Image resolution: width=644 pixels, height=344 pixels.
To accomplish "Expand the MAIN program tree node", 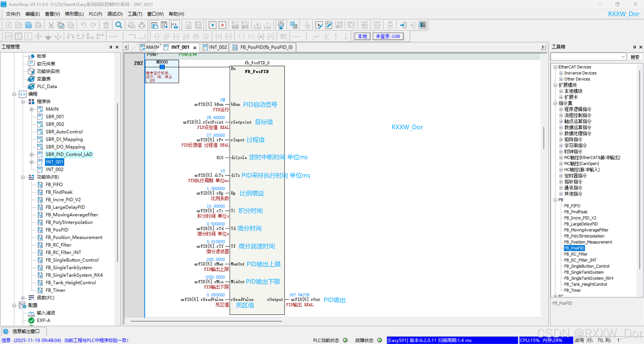I will tap(31, 109).
